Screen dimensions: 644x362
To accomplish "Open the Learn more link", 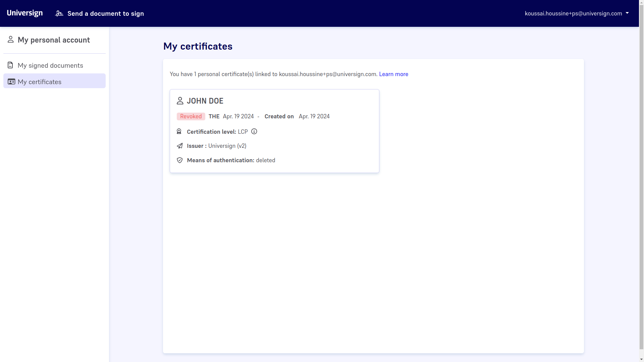I will (393, 74).
